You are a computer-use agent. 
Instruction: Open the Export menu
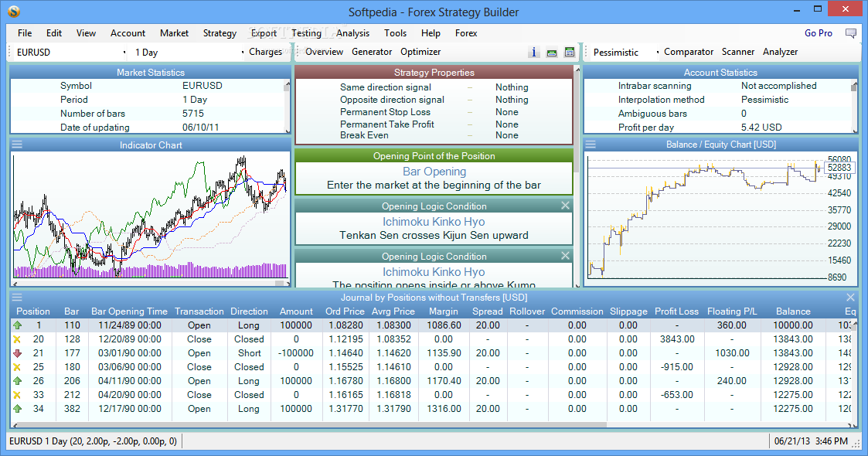(x=264, y=33)
